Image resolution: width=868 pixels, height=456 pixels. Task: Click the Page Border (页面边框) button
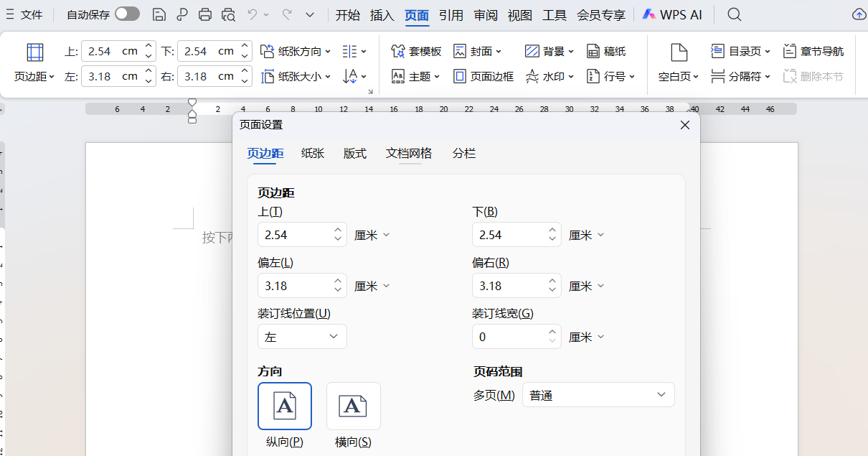(x=484, y=76)
